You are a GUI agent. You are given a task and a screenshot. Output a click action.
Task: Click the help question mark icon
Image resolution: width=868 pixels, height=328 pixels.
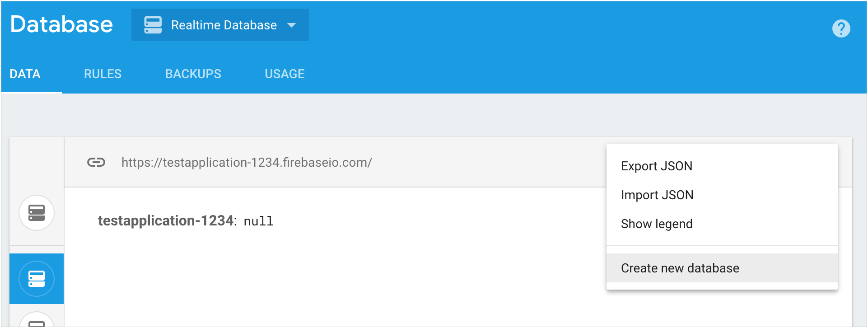[841, 28]
